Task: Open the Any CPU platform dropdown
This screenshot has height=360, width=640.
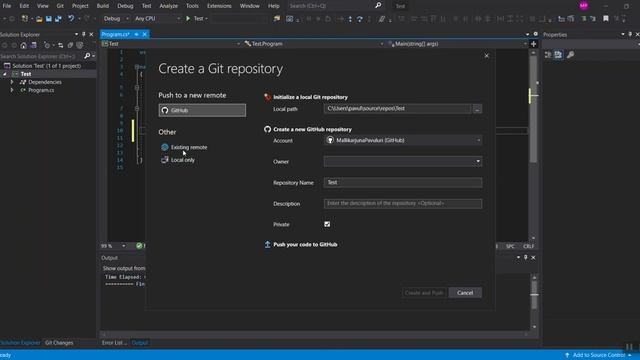Action: click(157, 18)
